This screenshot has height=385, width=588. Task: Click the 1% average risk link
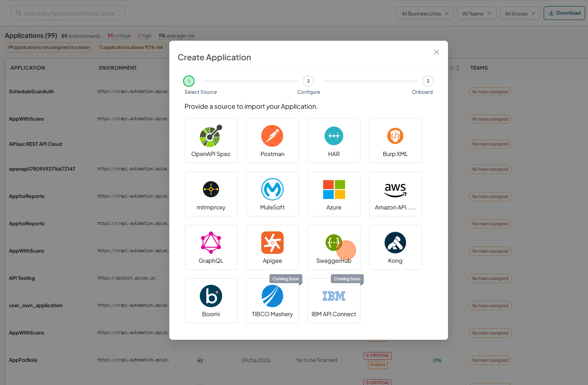(x=177, y=36)
